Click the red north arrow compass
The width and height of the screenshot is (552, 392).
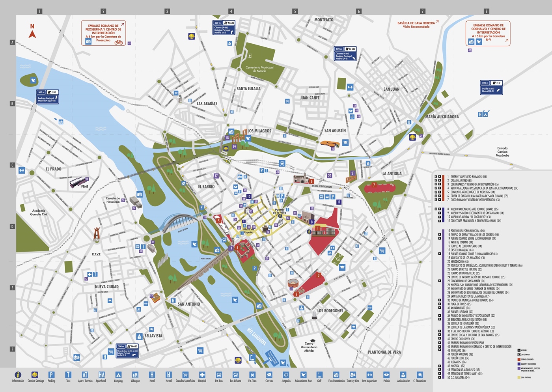pyautogui.click(x=32, y=34)
